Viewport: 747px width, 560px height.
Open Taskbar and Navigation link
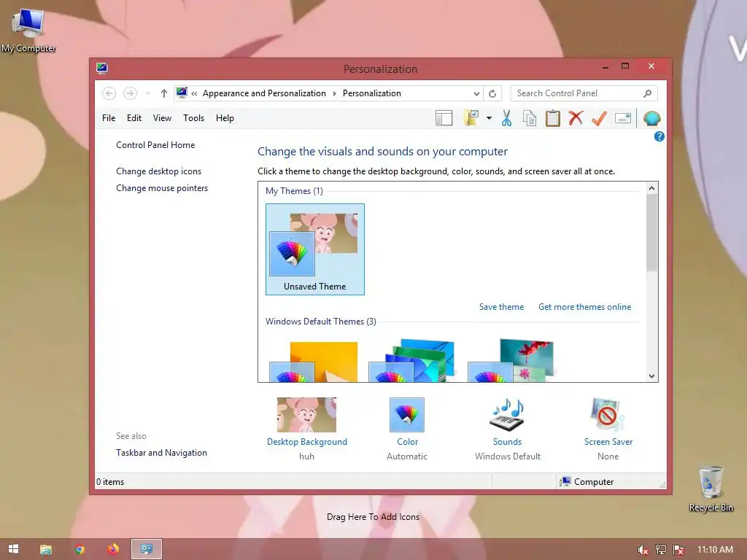[161, 452]
